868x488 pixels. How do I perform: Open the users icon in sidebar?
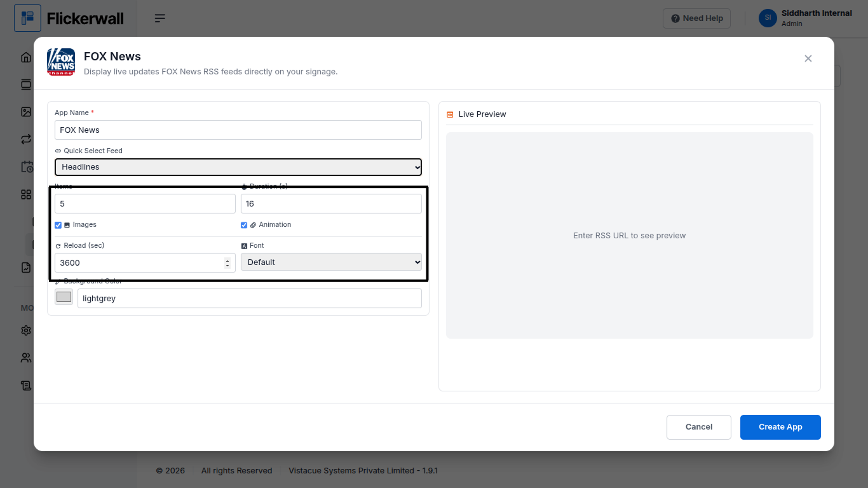click(x=26, y=358)
